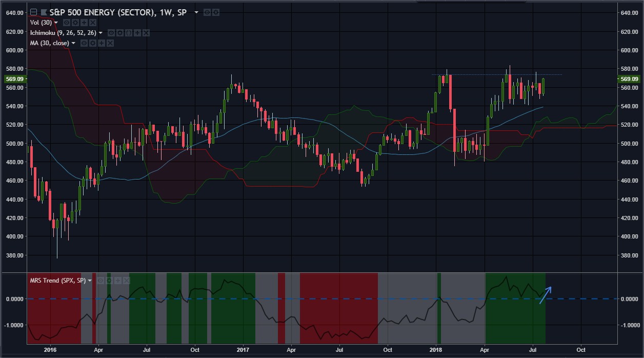The width and height of the screenshot is (644, 358).
Task: Click the 2016 label on the time axis
Action: point(50,351)
